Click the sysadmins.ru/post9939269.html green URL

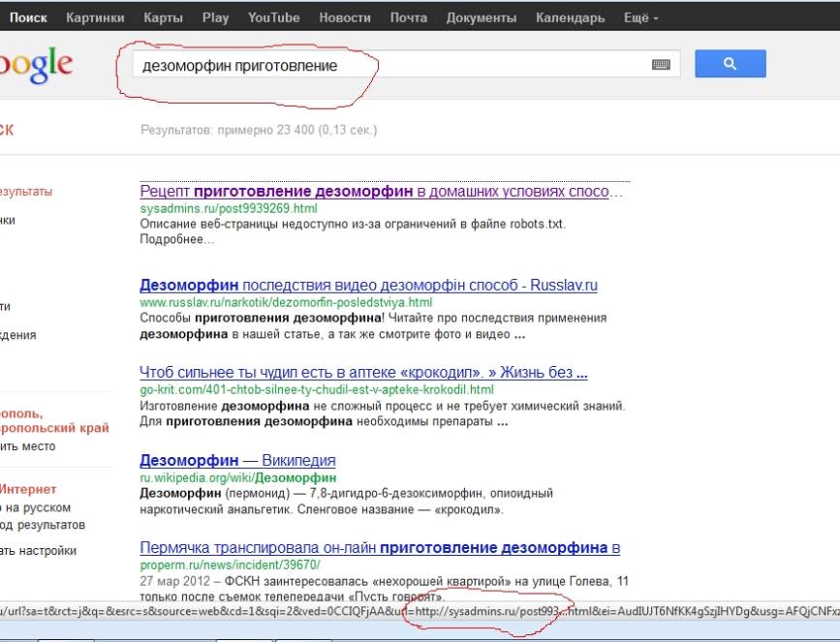pos(229,208)
